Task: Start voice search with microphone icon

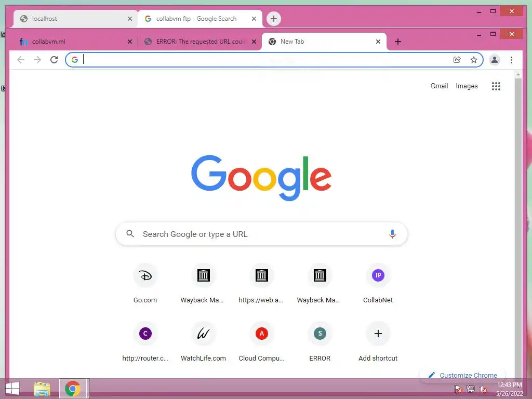Action: click(x=392, y=234)
